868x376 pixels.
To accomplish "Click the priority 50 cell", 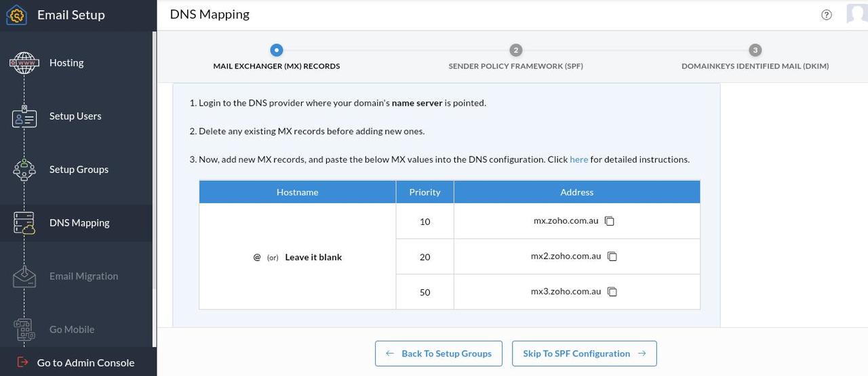I will click(x=425, y=292).
